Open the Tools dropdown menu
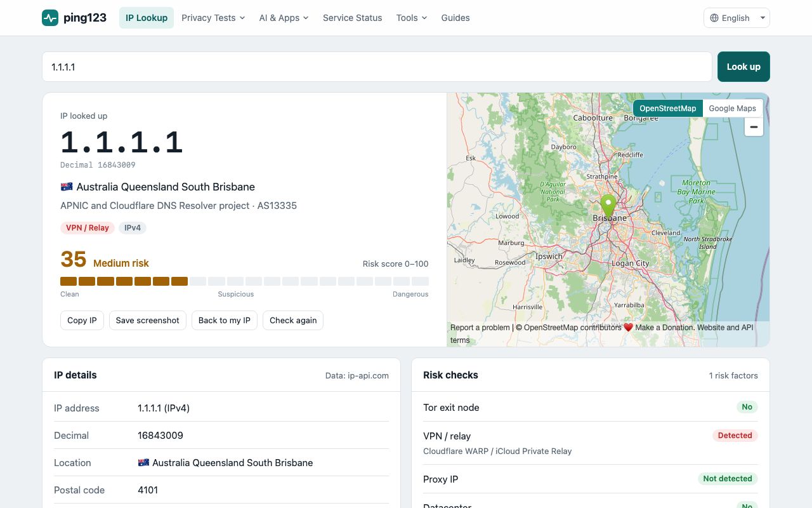The height and width of the screenshot is (508, 812). click(412, 18)
